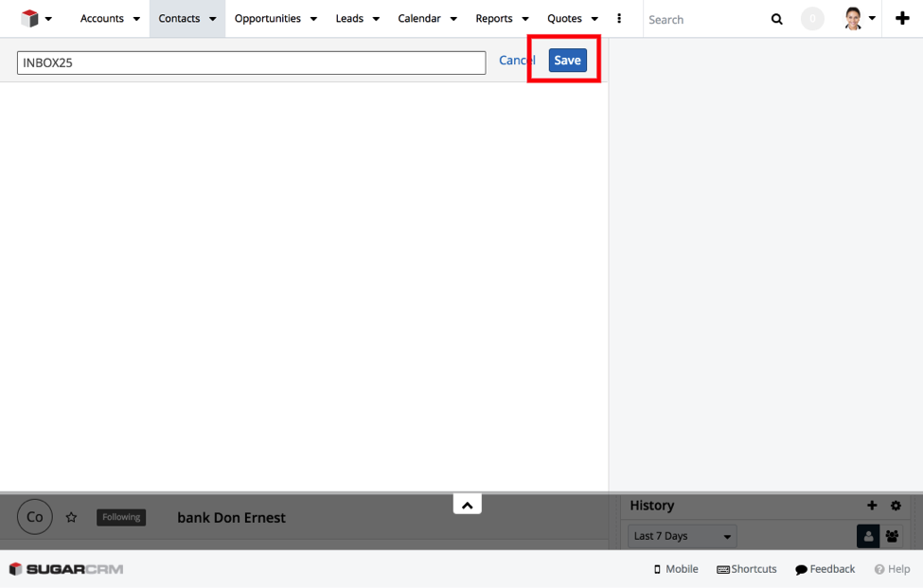Open keyboard Shortcuts in footer
Screen dimensions: 923x588
(x=746, y=569)
